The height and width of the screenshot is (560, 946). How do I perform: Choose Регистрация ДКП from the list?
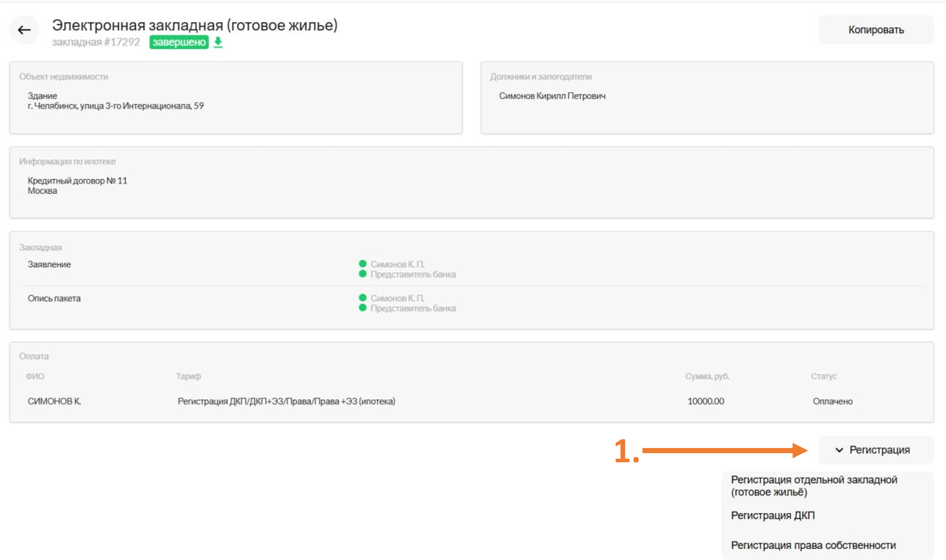click(x=773, y=515)
